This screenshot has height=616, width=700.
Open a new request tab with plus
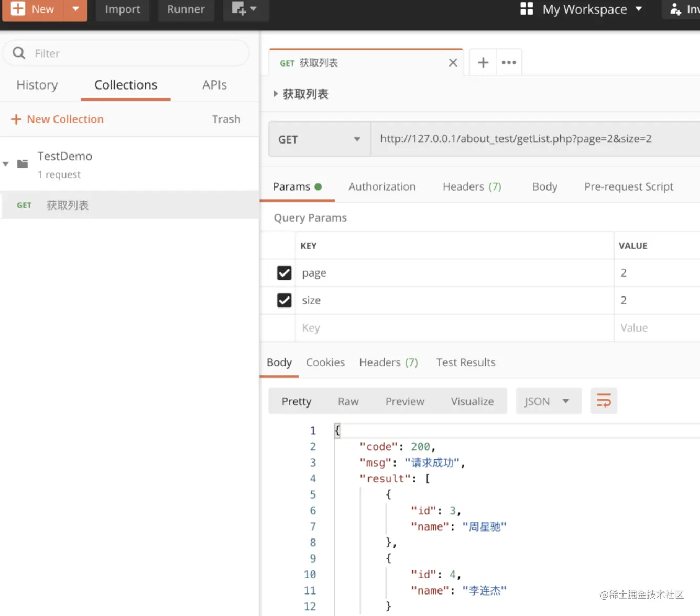click(x=483, y=63)
